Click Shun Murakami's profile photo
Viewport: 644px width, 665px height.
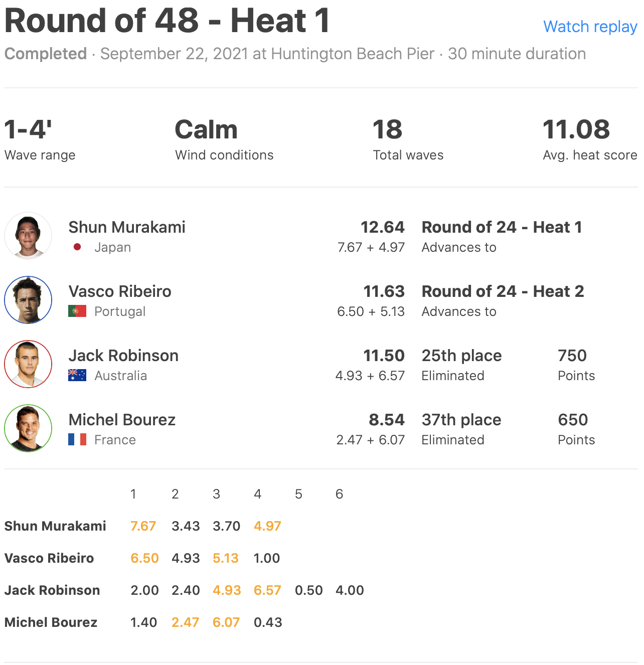28,236
